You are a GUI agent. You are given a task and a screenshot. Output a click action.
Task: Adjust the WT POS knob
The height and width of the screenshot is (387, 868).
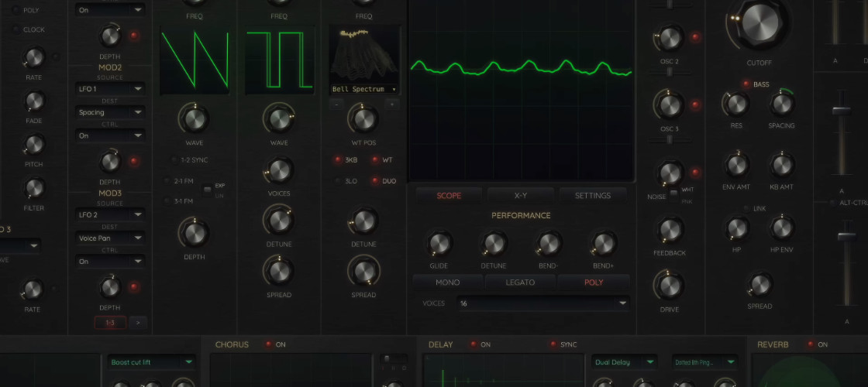pos(363,118)
